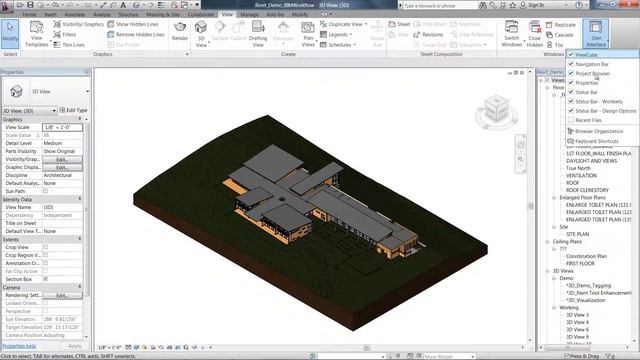Uncheck the ViewCube option

tap(571, 54)
